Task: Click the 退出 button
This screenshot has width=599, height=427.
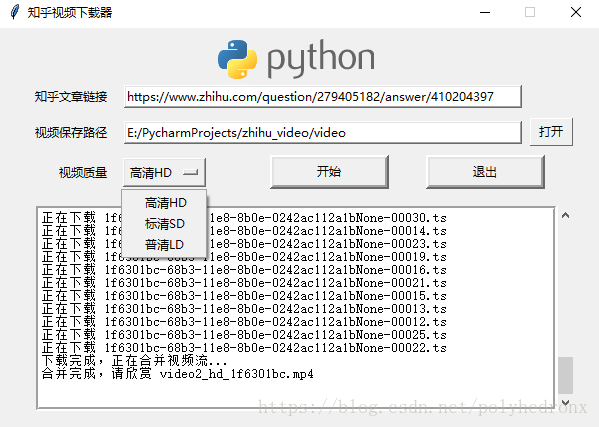Action: click(485, 172)
